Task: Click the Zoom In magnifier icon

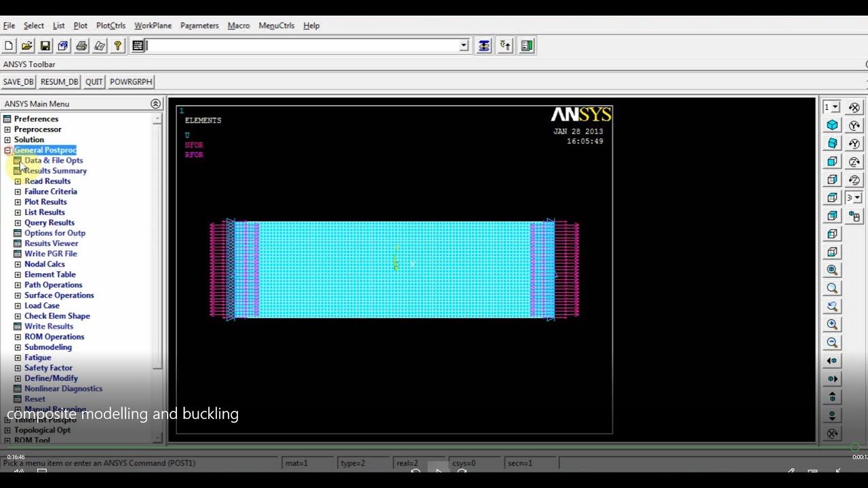Action: (x=832, y=324)
